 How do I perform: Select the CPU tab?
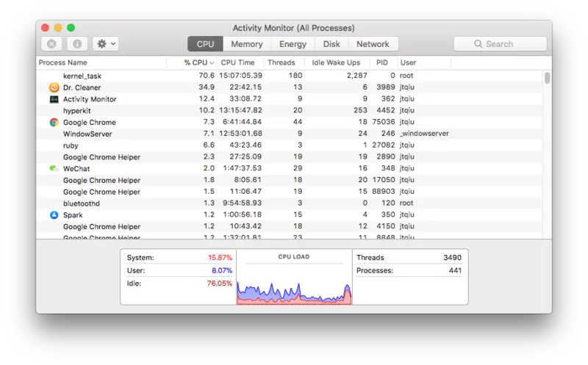tap(205, 44)
